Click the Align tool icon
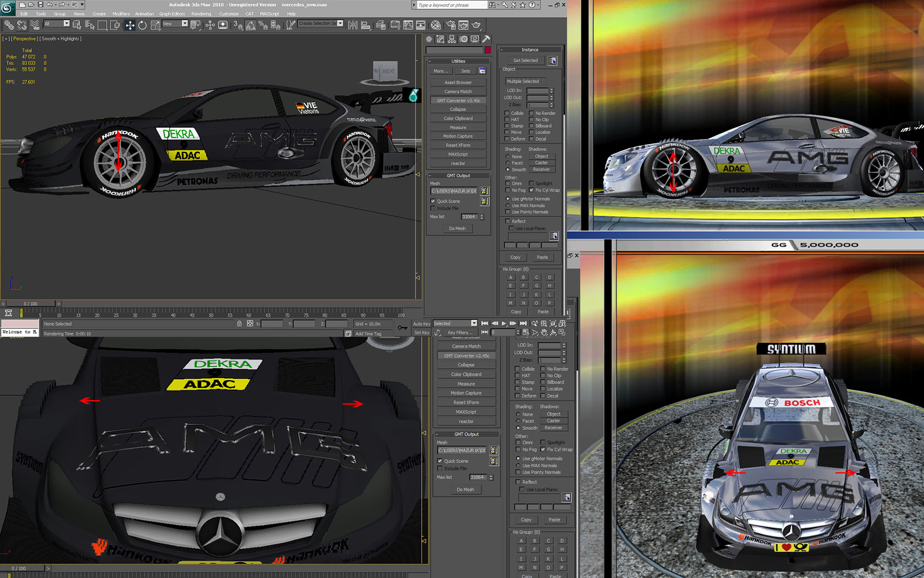 (x=366, y=25)
